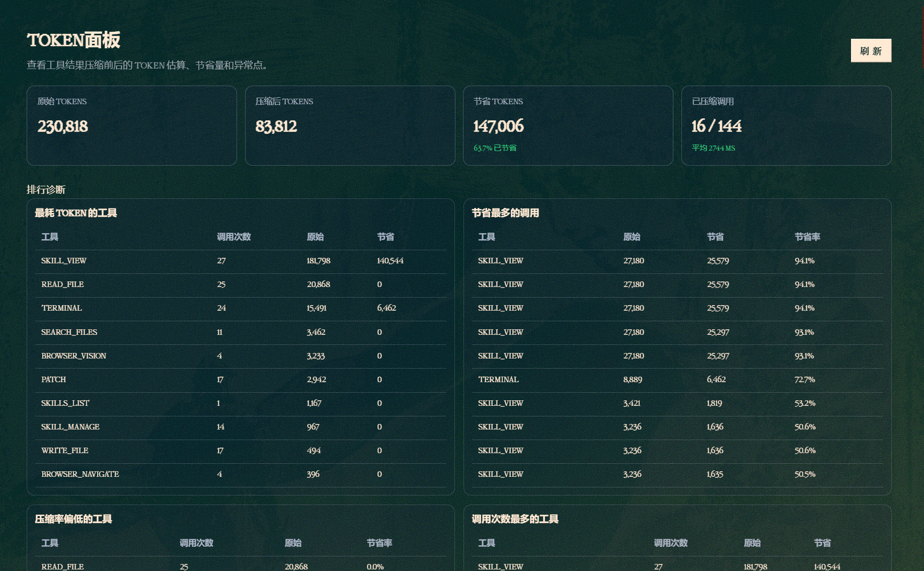Image resolution: width=924 pixels, height=571 pixels.
Task: Select the BROWSER_NAVIGATE row
Action: [x=241, y=474]
